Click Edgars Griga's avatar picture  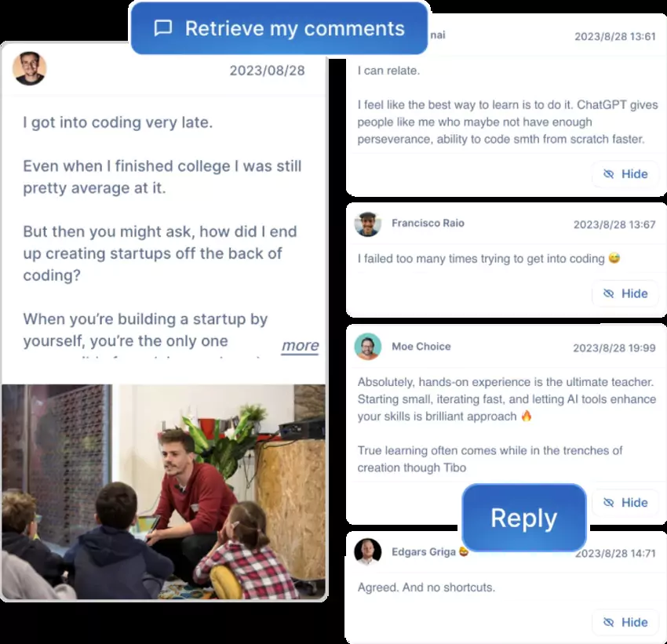click(367, 551)
